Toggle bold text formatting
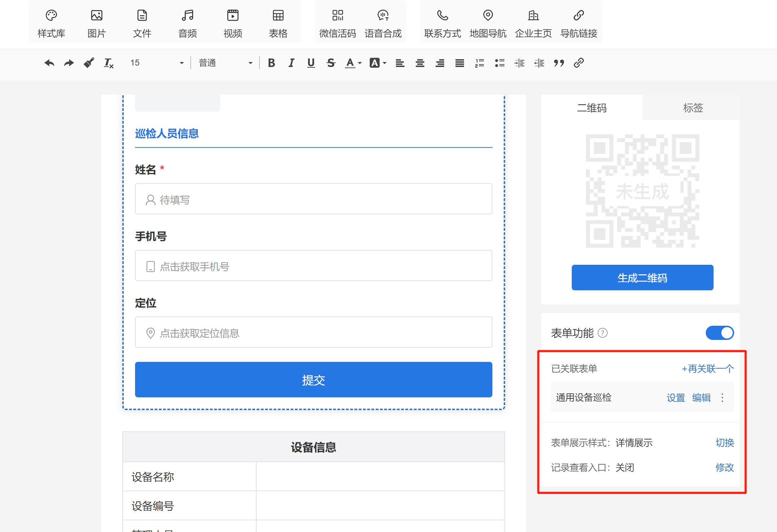The width and height of the screenshot is (777, 532). coord(272,63)
